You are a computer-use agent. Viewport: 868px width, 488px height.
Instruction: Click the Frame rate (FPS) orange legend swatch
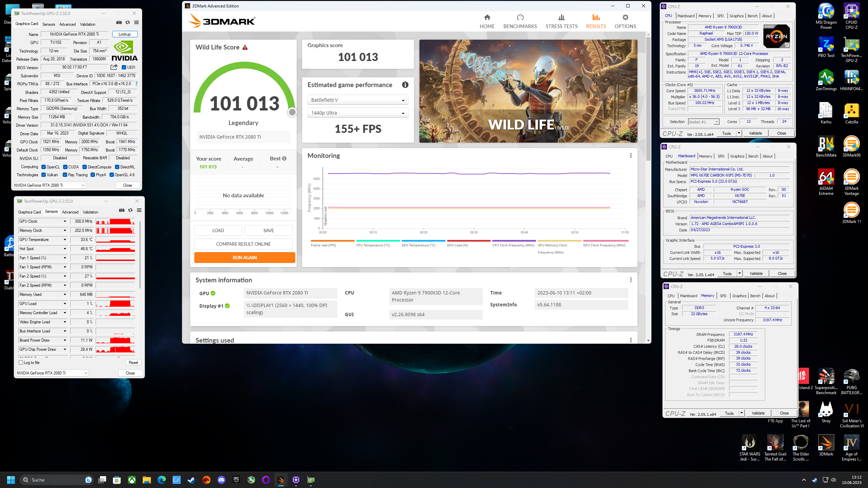(x=332, y=241)
